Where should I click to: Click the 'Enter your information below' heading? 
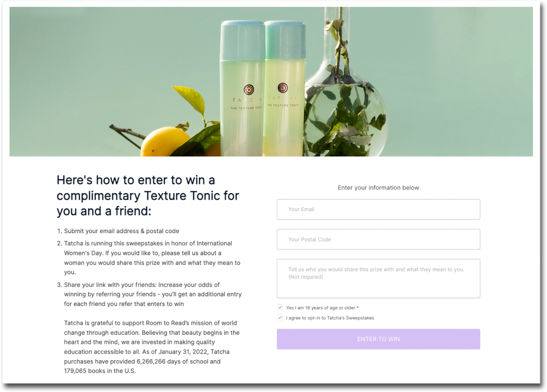(378, 188)
